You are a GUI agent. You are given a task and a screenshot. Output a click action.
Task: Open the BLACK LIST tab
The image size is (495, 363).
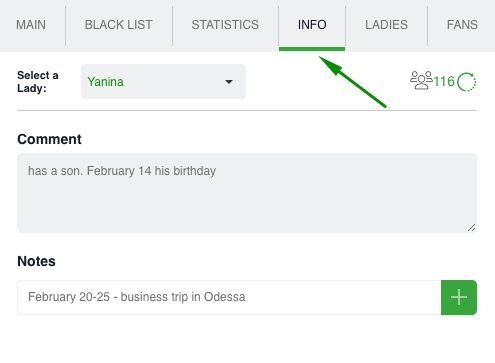tap(119, 25)
